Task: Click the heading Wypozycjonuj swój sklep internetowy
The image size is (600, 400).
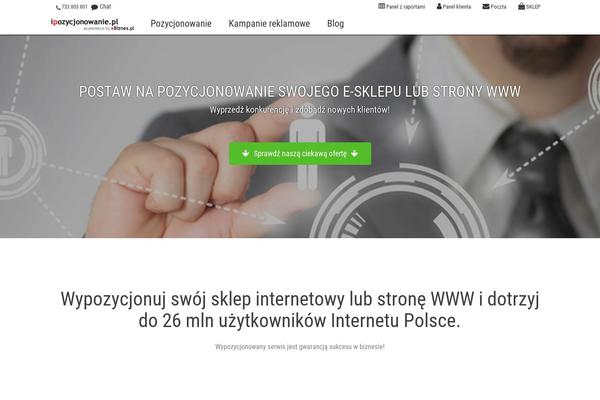Action: 300,310
